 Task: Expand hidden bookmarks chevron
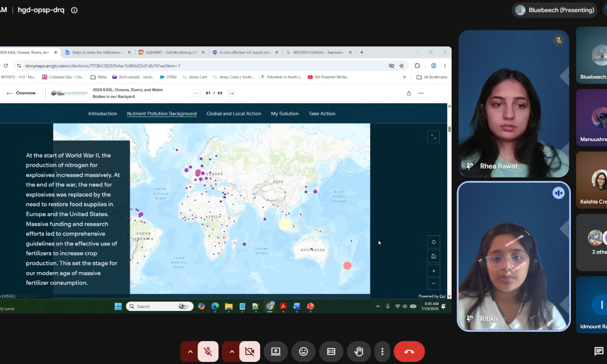coord(404,77)
